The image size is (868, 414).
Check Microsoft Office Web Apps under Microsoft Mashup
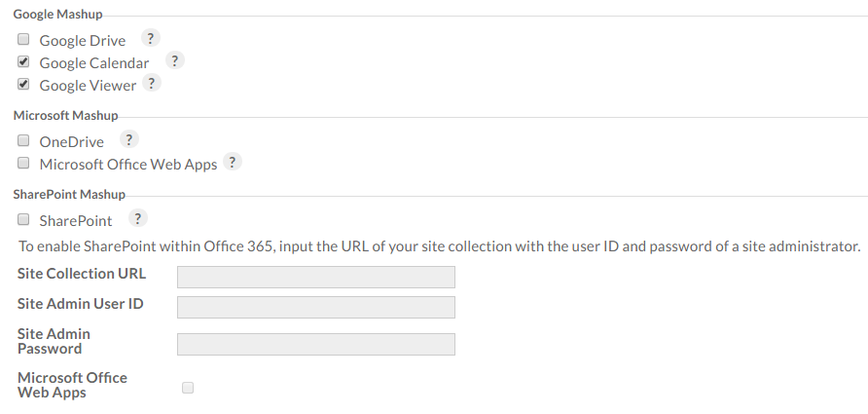click(x=23, y=164)
